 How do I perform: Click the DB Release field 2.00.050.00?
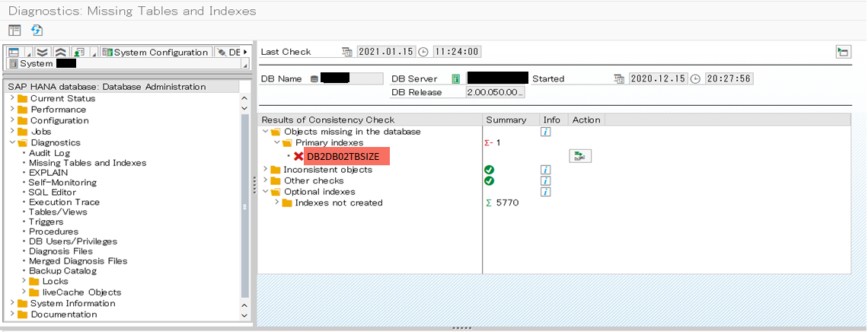click(x=496, y=92)
